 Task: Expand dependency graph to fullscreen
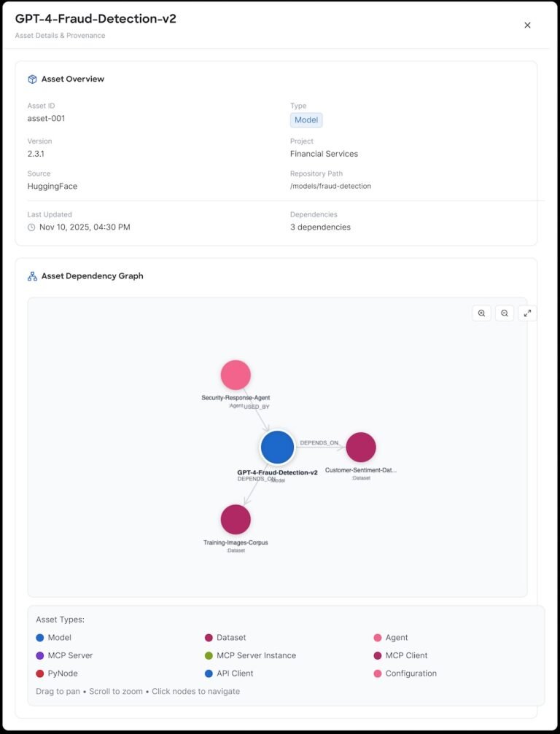tap(528, 313)
